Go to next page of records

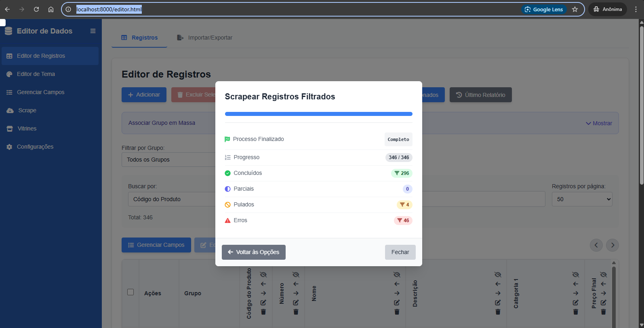[612, 245]
